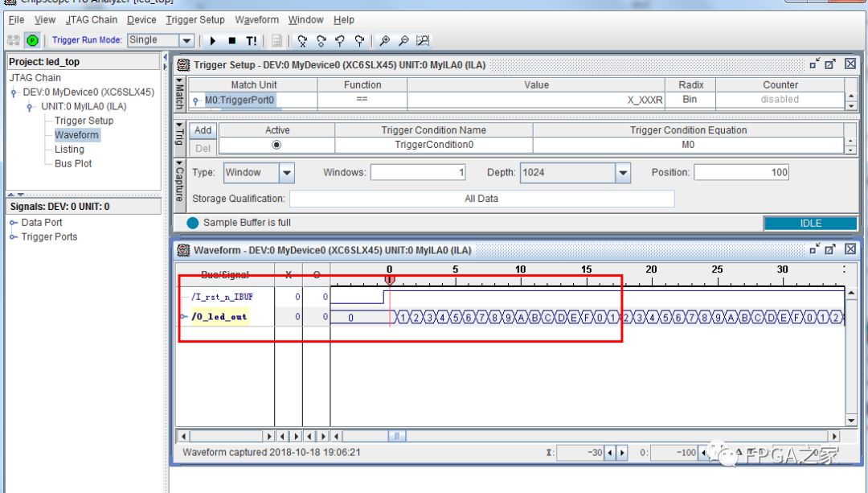The width and height of the screenshot is (868, 493).
Task: Click the green programmed device status icon
Action: coord(33,40)
